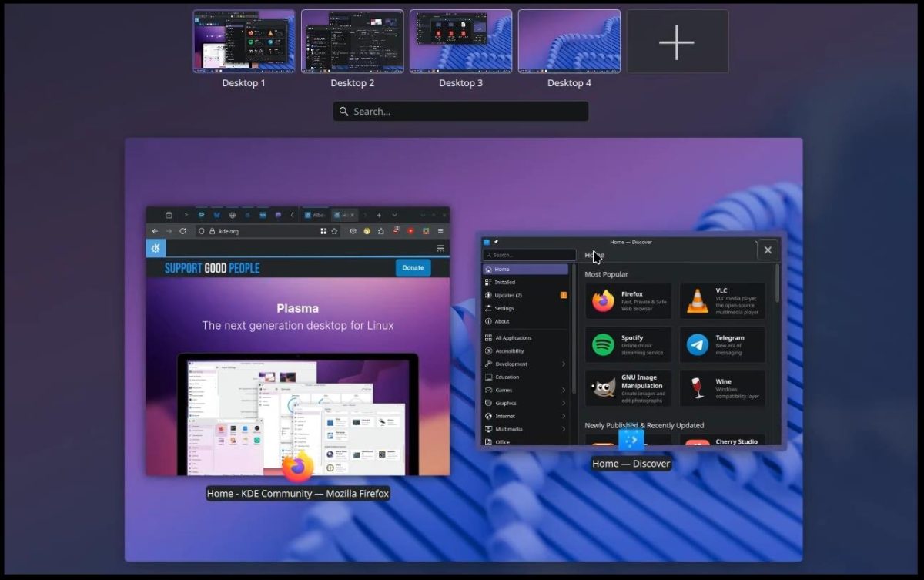Focus the overview Search field
This screenshot has width=924, height=580.
(x=460, y=111)
